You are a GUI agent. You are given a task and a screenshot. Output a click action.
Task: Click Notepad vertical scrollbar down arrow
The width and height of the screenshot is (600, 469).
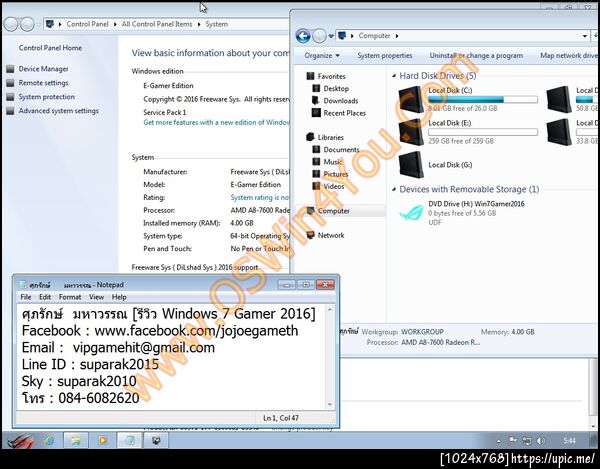pyautogui.click(x=330, y=404)
